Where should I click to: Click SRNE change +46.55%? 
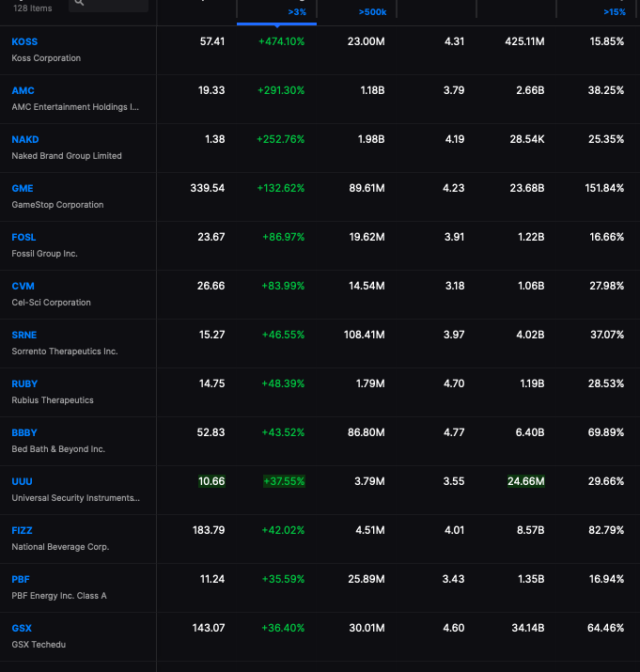[x=284, y=335]
